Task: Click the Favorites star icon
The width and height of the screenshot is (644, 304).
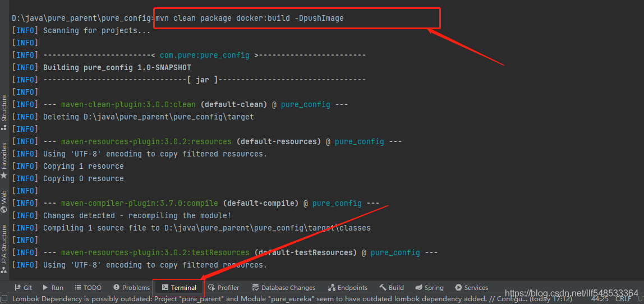Action: pos(4,176)
